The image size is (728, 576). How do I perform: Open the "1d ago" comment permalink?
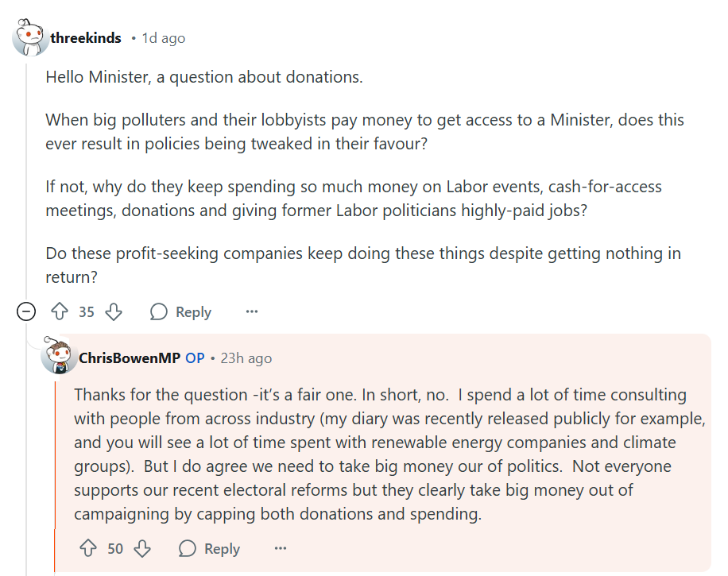[x=163, y=38]
